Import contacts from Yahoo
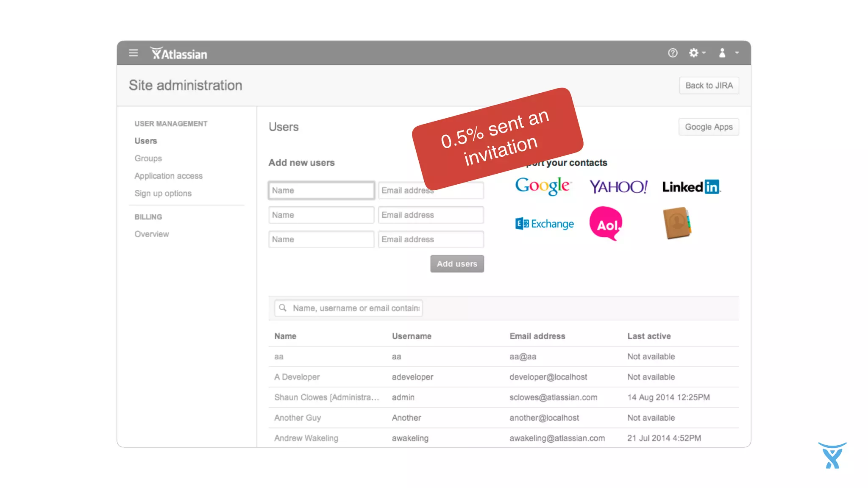Image resolution: width=868 pixels, height=488 pixels. pos(618,186)
